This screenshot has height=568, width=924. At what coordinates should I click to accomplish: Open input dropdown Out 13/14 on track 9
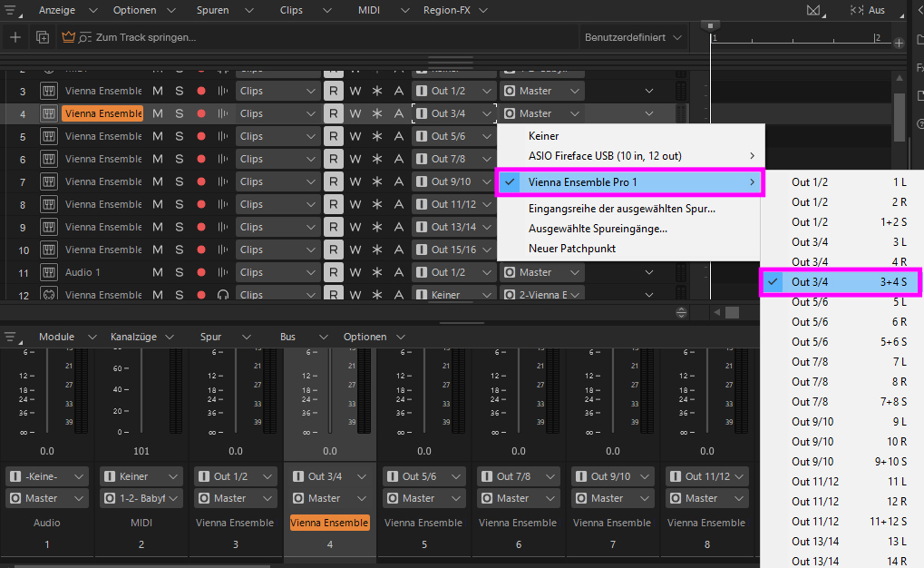pyautogui.click(x=453, y=227)
